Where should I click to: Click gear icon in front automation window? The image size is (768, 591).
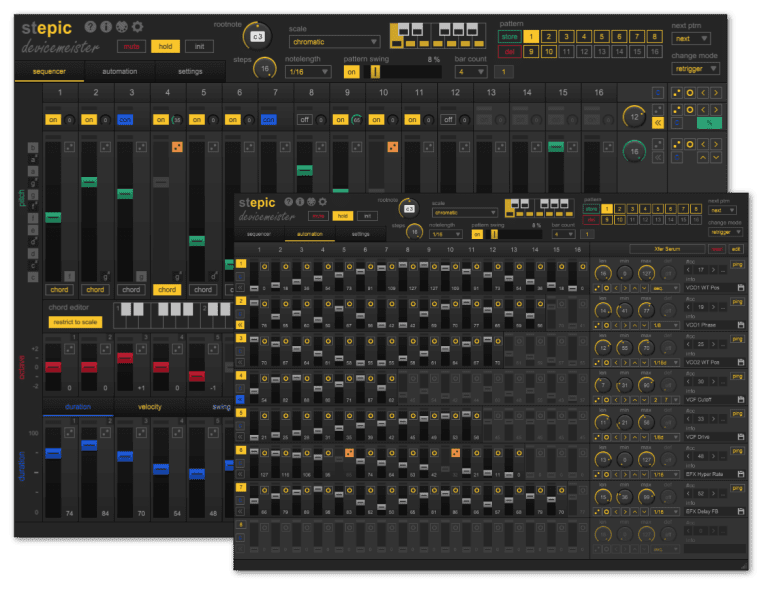(322, 202)
